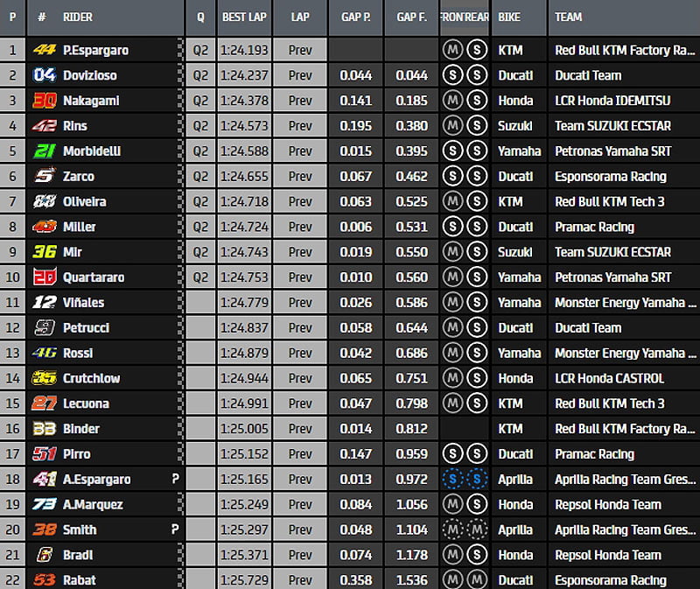The width and height of the screenshot is (700, 589).
Task: Click the GAP F. column header
Action: click(x=411, y=17)
